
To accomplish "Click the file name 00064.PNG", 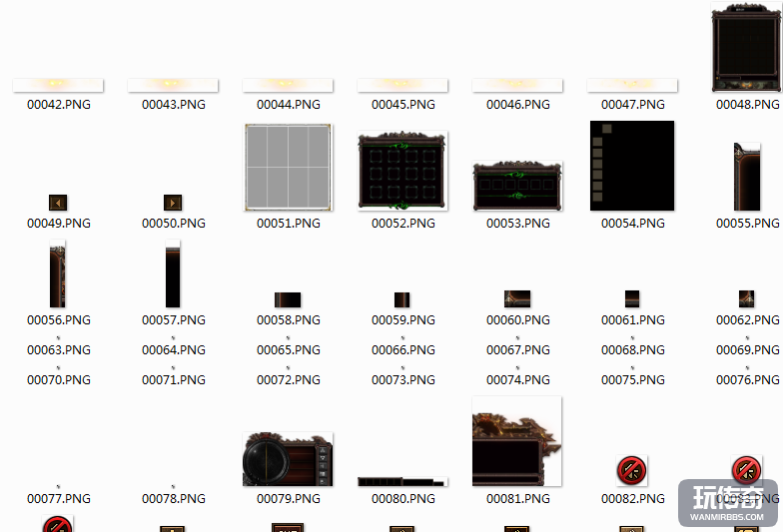I will [x=174, y=349].
